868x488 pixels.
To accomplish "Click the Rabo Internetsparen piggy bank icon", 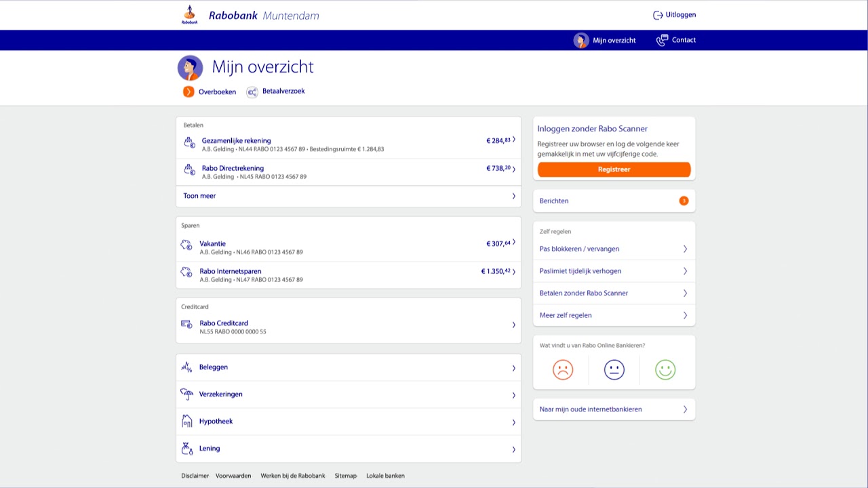I will tap(186, 272).
